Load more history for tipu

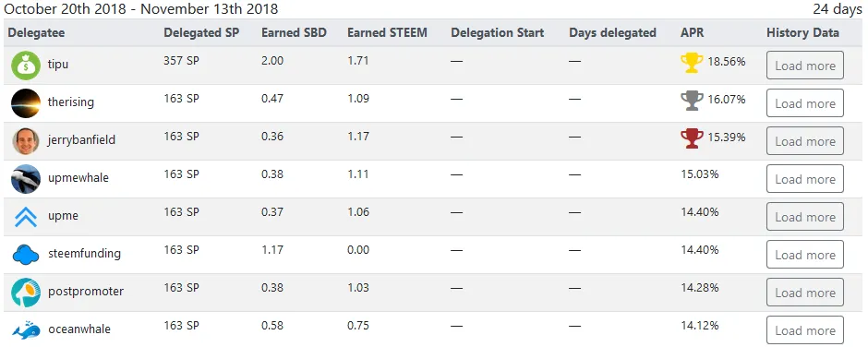(805, 66)
